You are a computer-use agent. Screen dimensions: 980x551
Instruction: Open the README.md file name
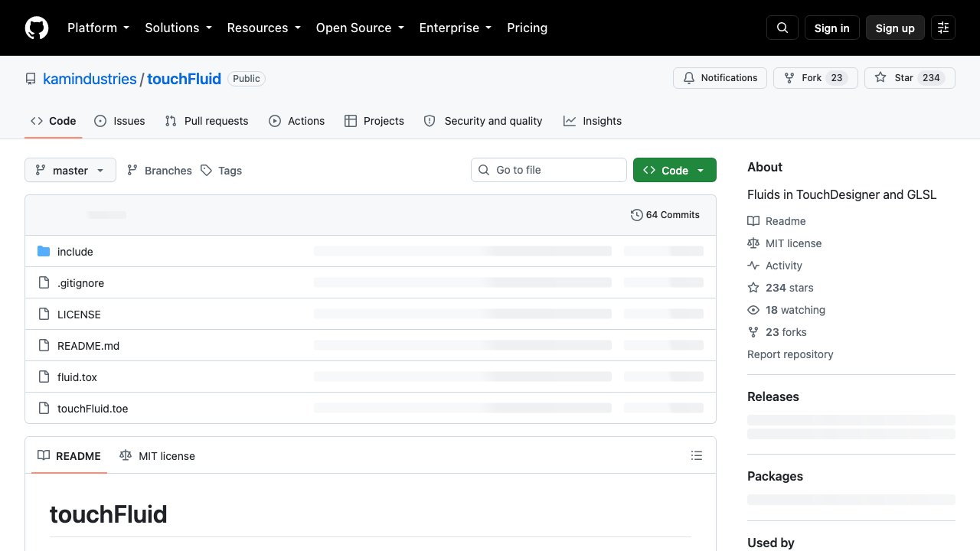(88, 346)
